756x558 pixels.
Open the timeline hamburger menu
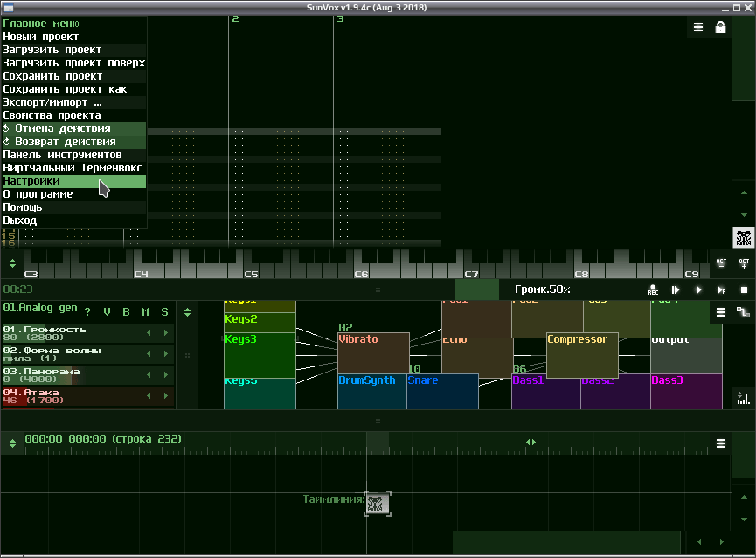pyautogui.click(x=721, y=443)
